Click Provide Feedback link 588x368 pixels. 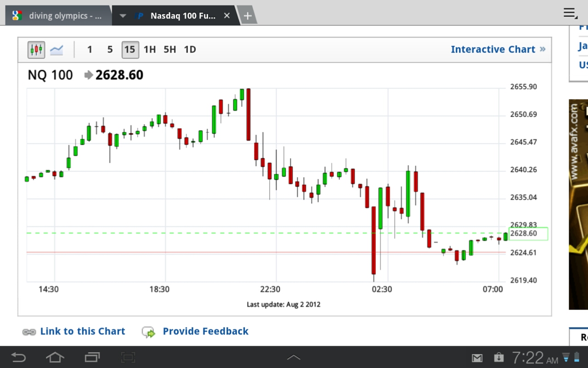(x=205, y=331)
